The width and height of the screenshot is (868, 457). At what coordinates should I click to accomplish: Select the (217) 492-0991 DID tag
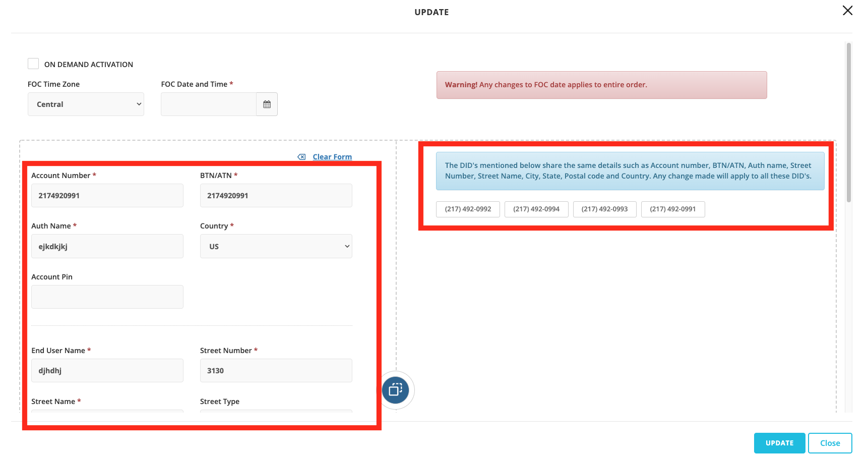tap(672, 209)
